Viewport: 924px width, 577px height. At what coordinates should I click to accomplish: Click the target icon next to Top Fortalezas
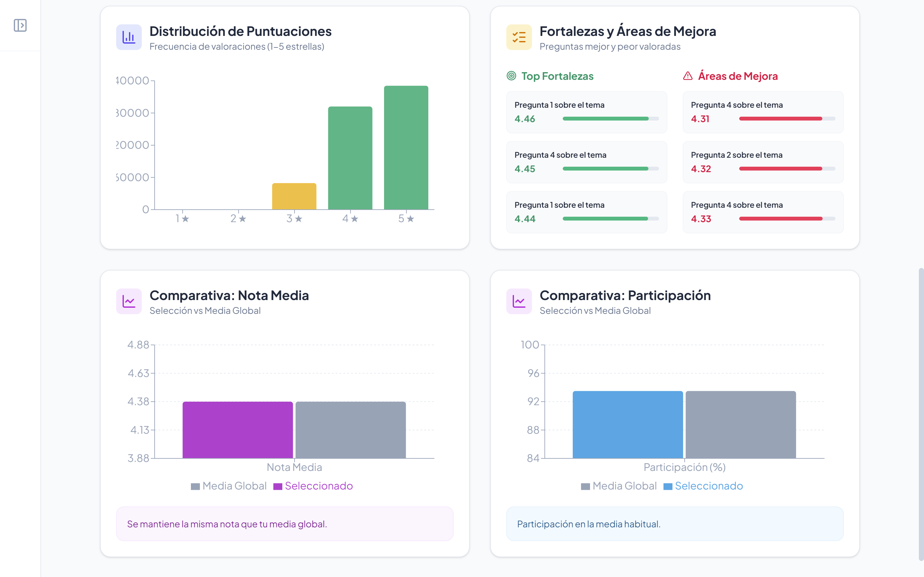pyautogui.click(x=511, y=76)
